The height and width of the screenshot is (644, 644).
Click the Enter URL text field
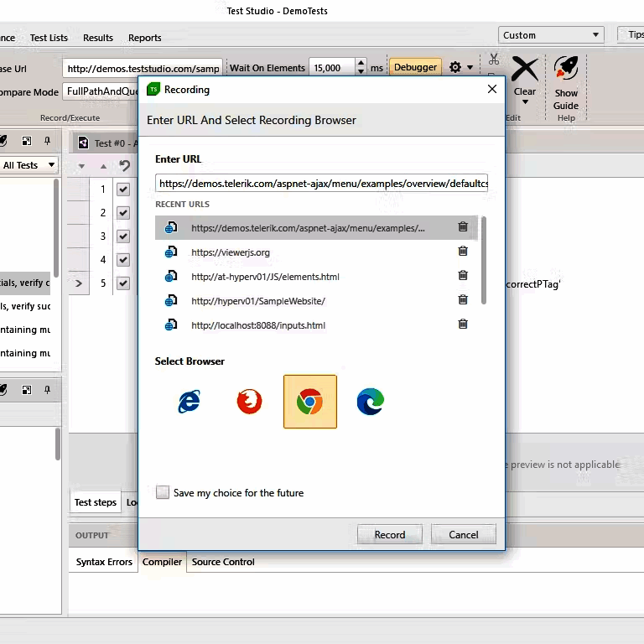(x=321, y=183)
